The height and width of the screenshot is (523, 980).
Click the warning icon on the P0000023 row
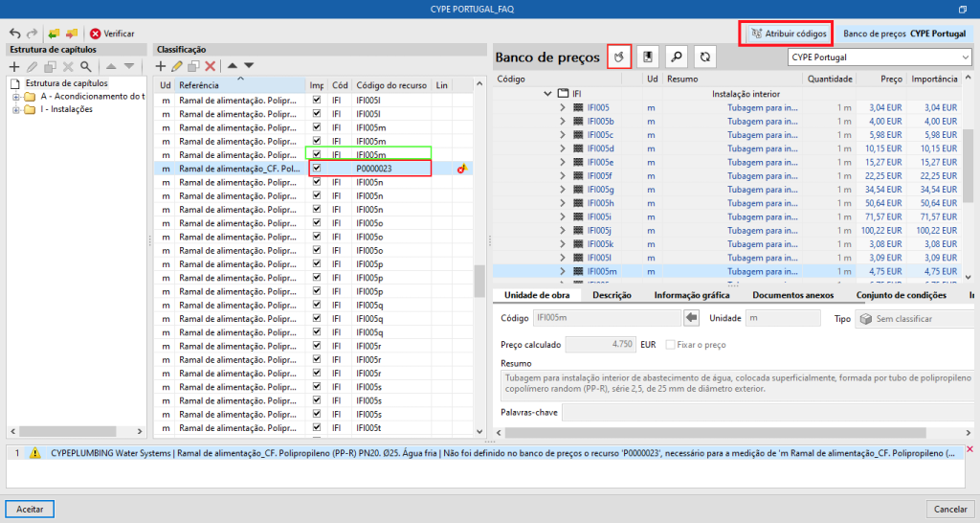[464, 169]
